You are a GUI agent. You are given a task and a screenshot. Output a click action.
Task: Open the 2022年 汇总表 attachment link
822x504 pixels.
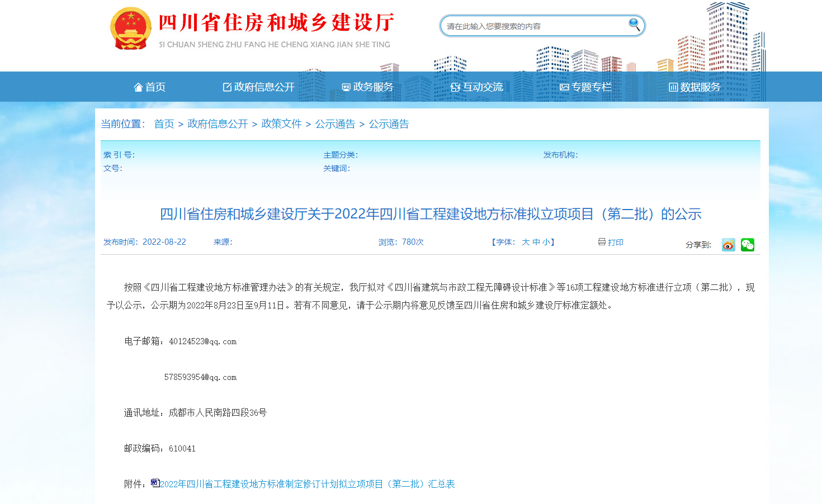coord(308,484)
